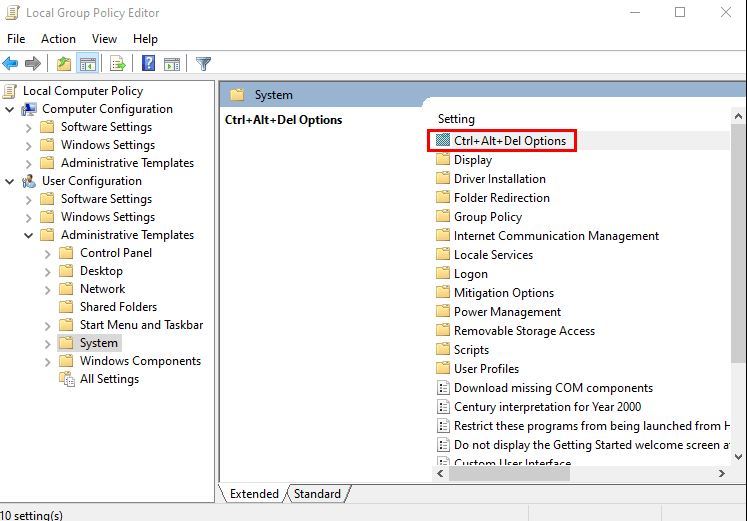
Task: Expand Software Settings under Computer Configuration
Action: (29, 128)
